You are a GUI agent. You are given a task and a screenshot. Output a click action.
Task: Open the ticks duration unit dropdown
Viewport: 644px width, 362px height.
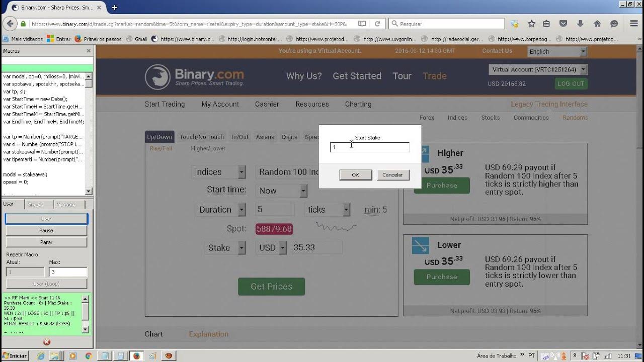[327, 210]
